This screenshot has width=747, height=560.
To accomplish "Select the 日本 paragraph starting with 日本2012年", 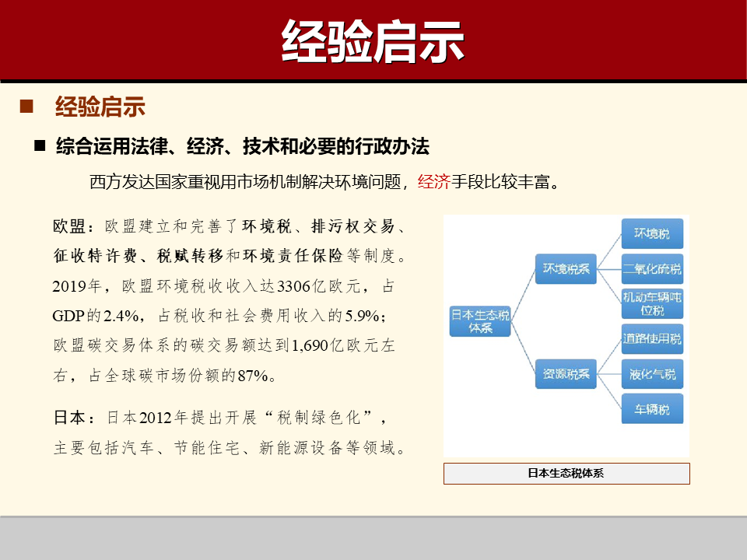I will (226, 428).
